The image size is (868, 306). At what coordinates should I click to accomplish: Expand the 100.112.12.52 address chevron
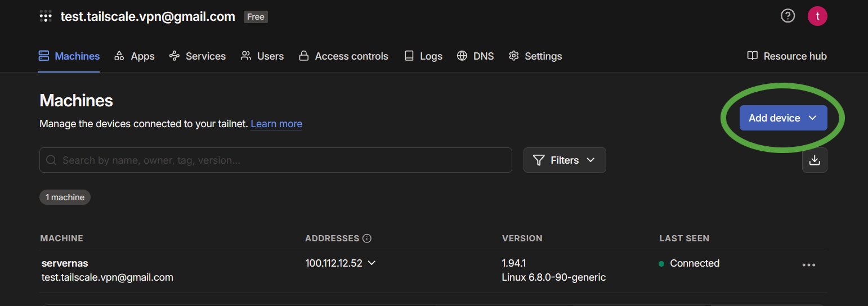point(372,263)
